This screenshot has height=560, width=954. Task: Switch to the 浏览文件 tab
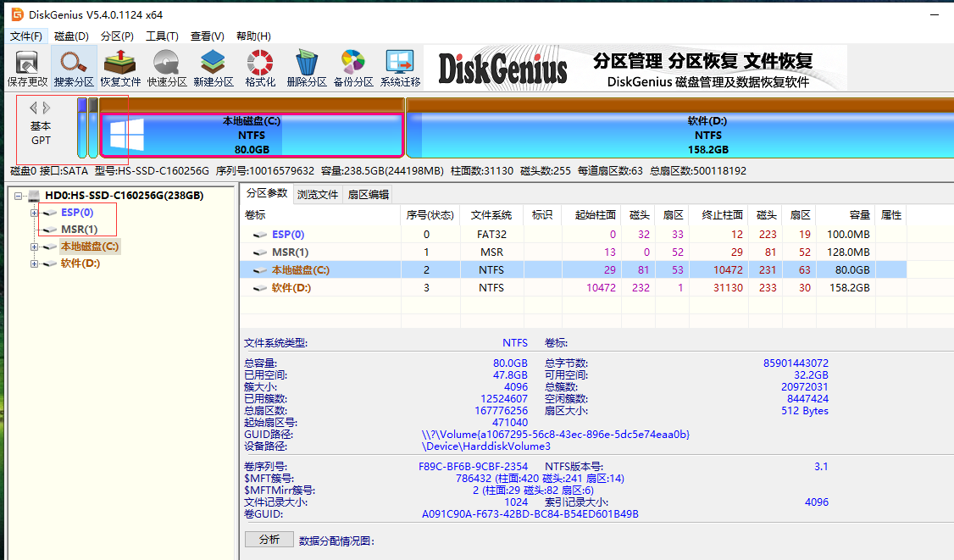[318, 194]
